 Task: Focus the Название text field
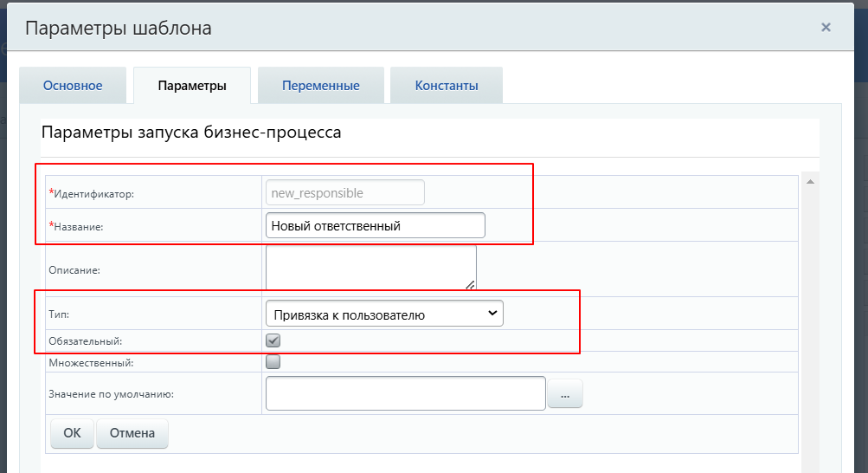click(376, 225)
